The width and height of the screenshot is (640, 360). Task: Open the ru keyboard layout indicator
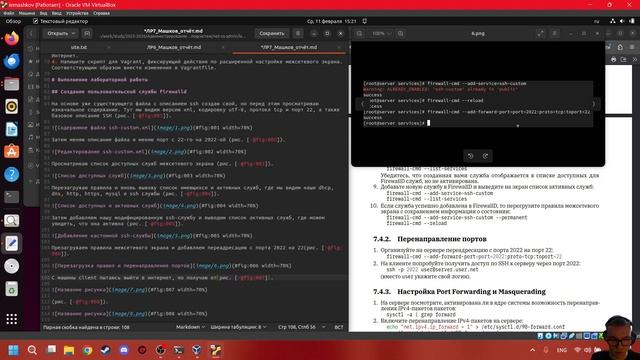point(596,21)
